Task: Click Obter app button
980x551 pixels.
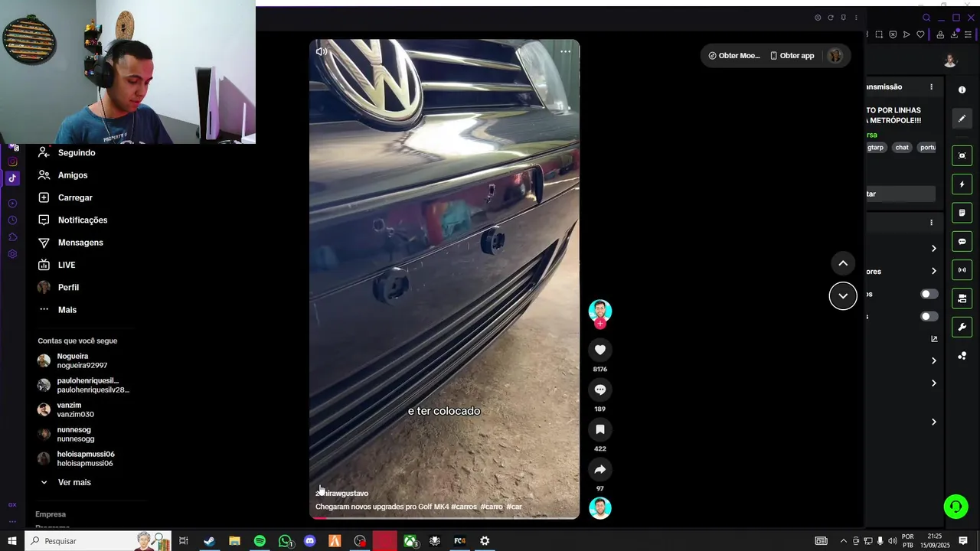Action: [x=792, y=55]
